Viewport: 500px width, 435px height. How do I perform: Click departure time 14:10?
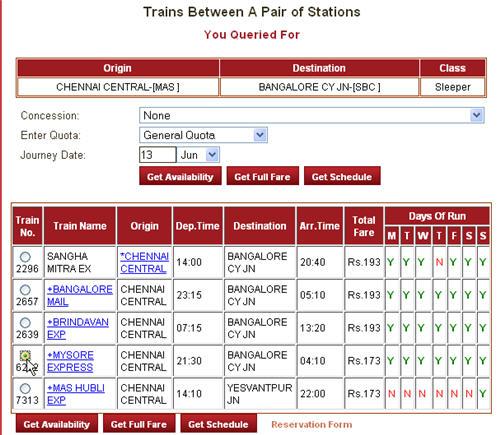tap(189, 394)
